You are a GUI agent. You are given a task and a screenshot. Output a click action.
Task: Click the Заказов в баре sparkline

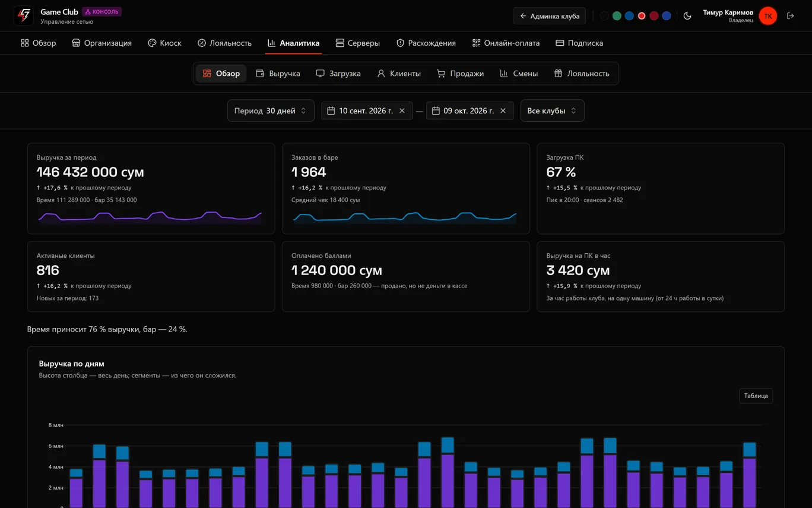[405, 217]
